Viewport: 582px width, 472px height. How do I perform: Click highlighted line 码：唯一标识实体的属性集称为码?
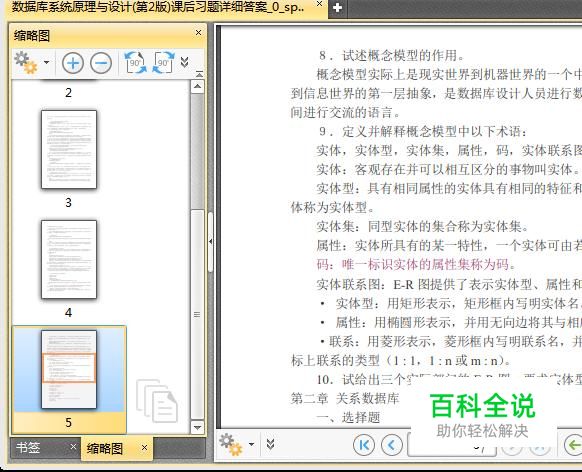tap(416, 265)
